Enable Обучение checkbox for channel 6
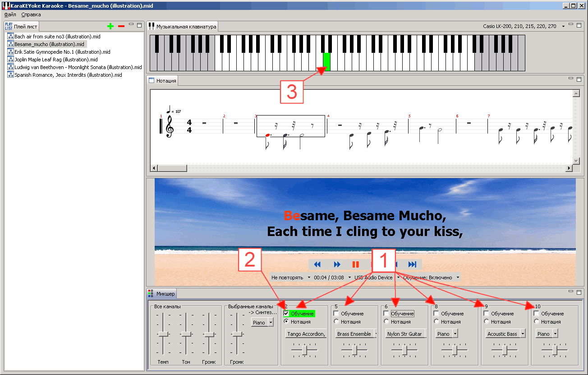Screen dimensions: 588x375 click(386, 314)
